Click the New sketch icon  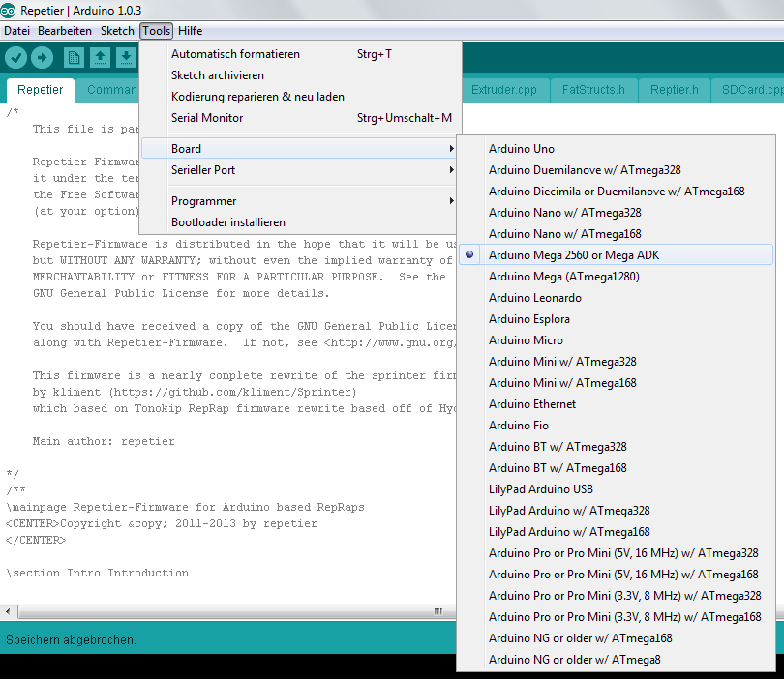(74, 58)
